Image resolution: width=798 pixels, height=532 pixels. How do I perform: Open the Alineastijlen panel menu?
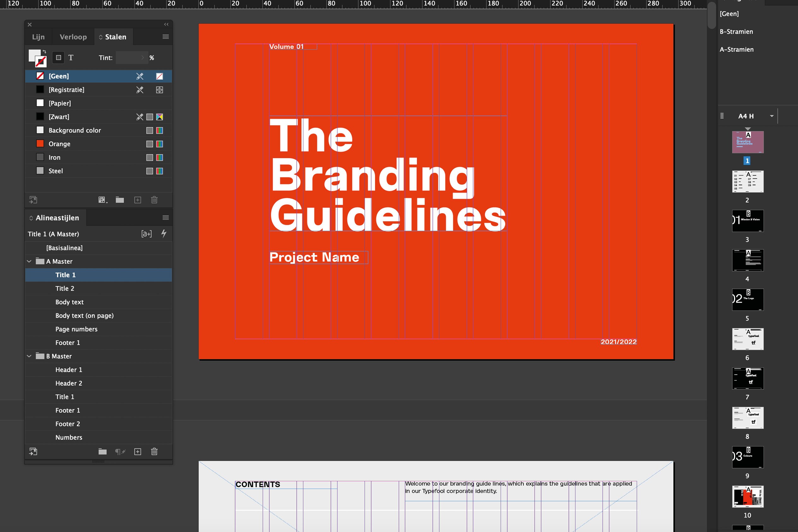point(165,217)
